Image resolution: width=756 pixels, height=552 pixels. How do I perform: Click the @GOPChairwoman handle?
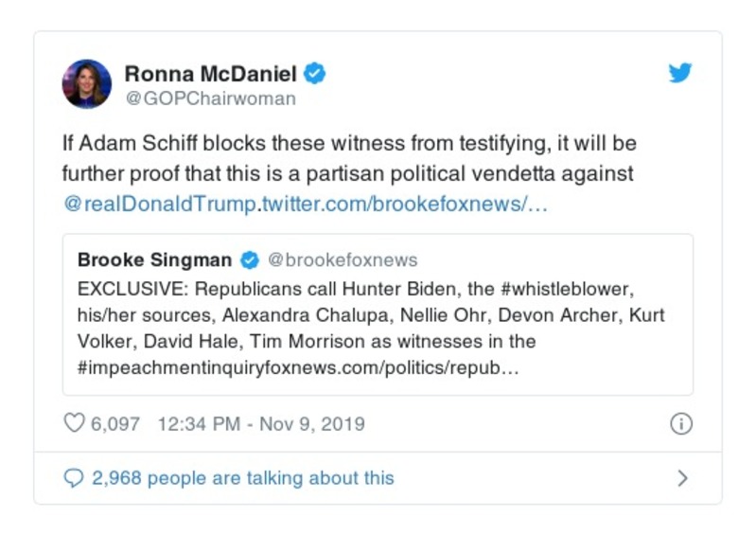(x=210, y=98)
